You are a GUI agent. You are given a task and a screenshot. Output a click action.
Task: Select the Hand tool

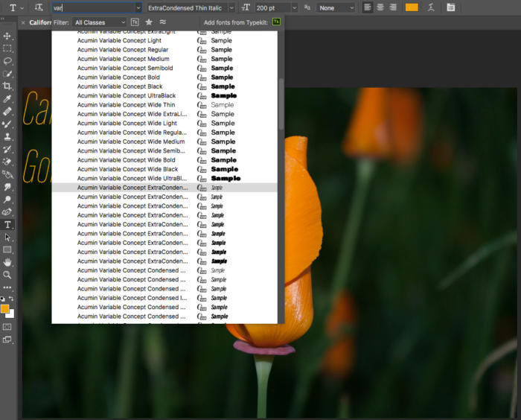coord(7,262)
